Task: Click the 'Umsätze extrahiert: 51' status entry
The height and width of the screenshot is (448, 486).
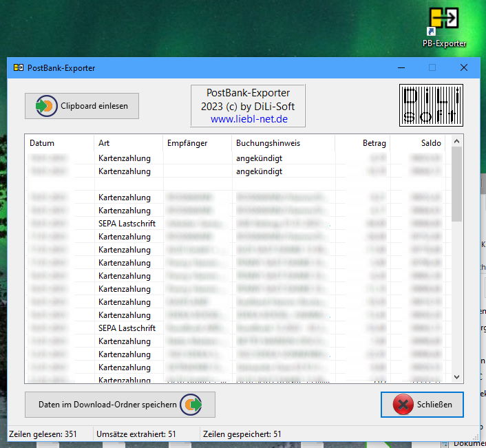Action: [136, 434]
